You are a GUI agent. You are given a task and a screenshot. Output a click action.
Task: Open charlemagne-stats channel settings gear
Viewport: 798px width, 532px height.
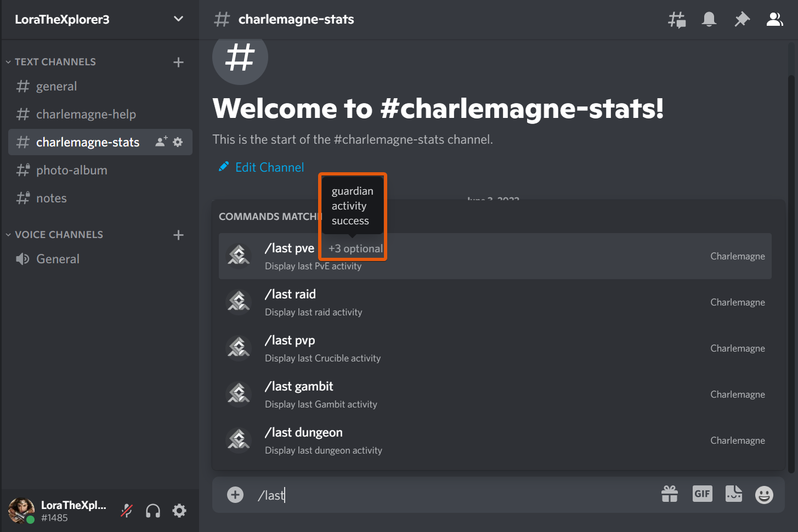(x=178, y=142)
